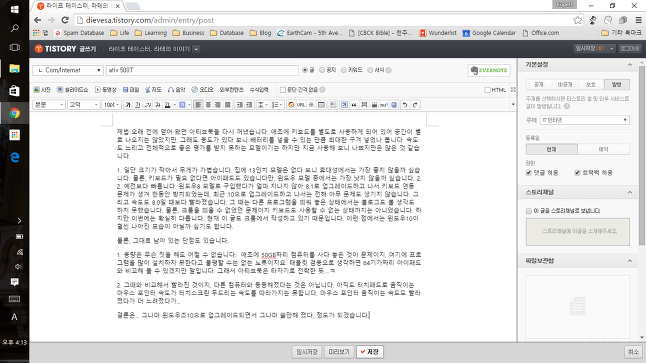Collapse the 기본설정 panel
The image size is (646, 363).
click(630, 65)
